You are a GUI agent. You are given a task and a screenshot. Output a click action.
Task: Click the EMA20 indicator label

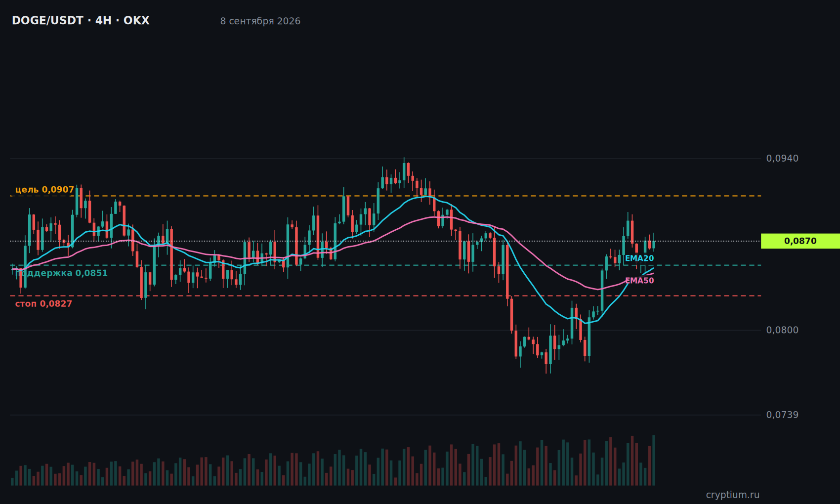coord(639,258)
